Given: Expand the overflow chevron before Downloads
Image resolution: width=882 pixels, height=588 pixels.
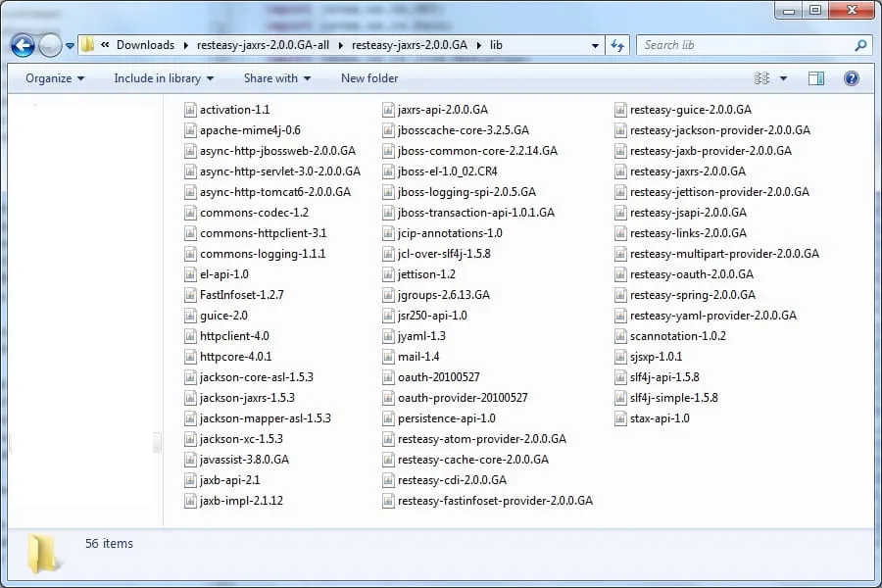Looking at the screenshot, I should (x=105, y=45).
